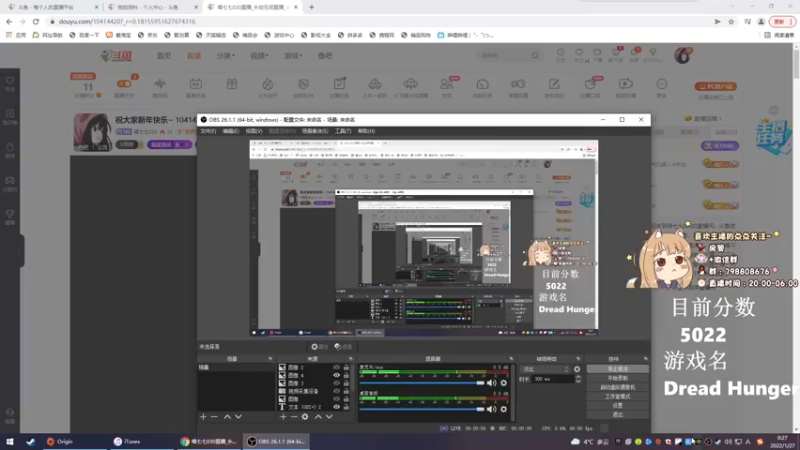Open Settings from OBS controls panel
The image size is (800, 450).
coord(618,406)
